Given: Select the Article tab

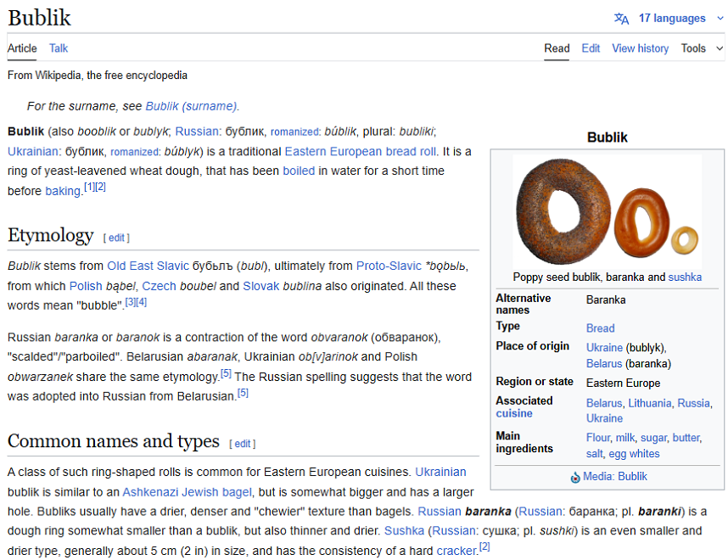Looking at the screenshot, I should 22,48.
